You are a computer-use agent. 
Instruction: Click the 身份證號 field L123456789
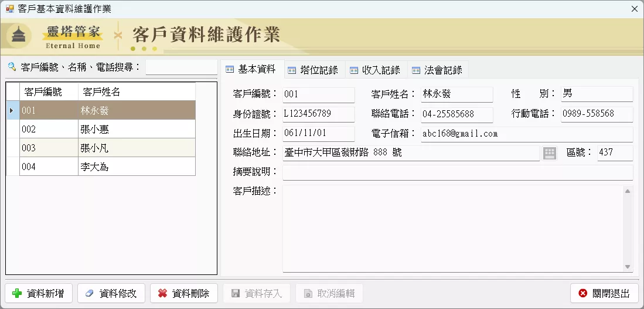point(319,114)
